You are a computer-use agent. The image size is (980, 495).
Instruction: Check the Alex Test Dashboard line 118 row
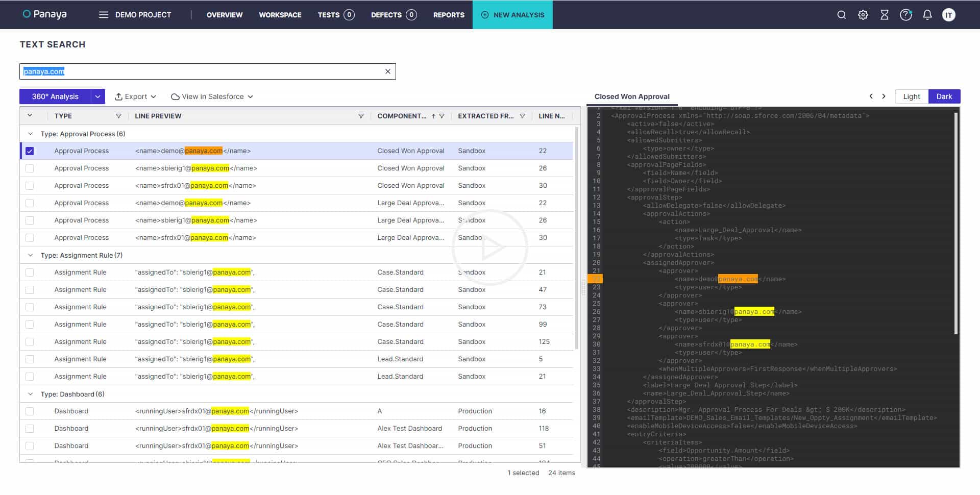click(x=30, y=429)
